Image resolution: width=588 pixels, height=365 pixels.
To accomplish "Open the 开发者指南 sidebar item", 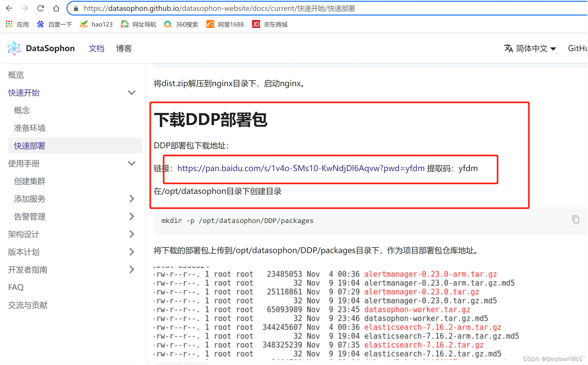I will coord(28,270).
